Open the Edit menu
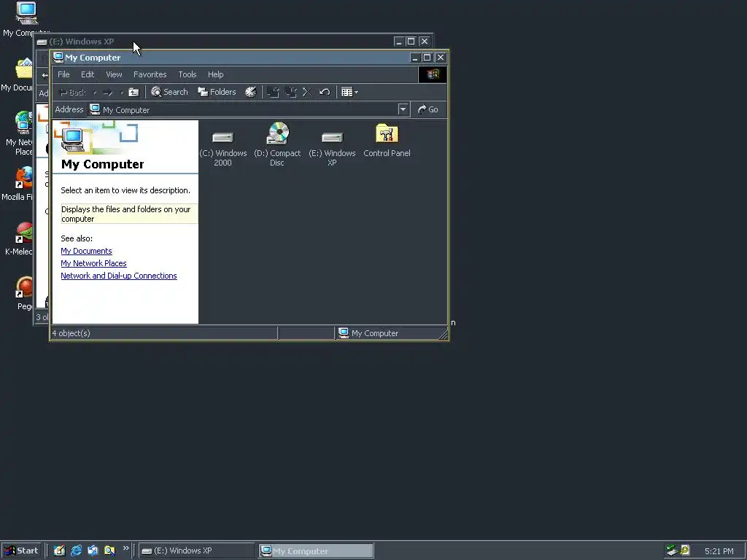 tap(88, 74)
